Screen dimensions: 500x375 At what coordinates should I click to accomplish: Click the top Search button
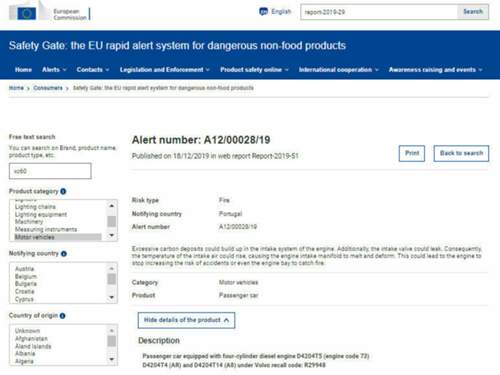coord(473,12)
